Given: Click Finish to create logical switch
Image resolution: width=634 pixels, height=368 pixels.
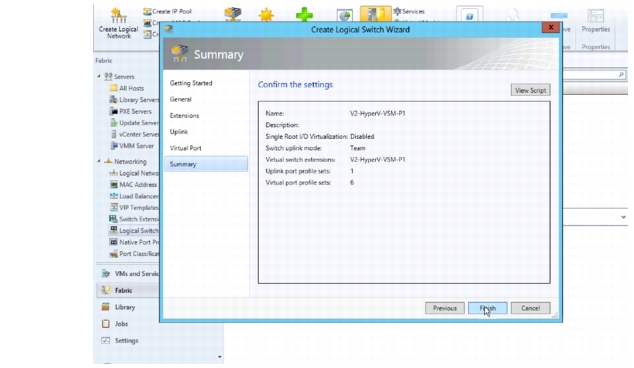Looking at the screenshot, I should pyautogui.click(x=488, y=308).
